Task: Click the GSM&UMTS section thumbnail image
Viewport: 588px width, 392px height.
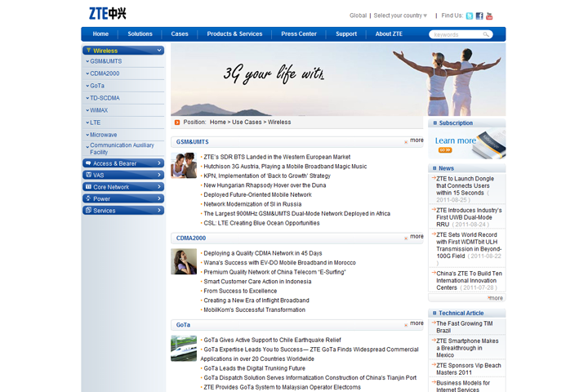Action: pos(184,165)
